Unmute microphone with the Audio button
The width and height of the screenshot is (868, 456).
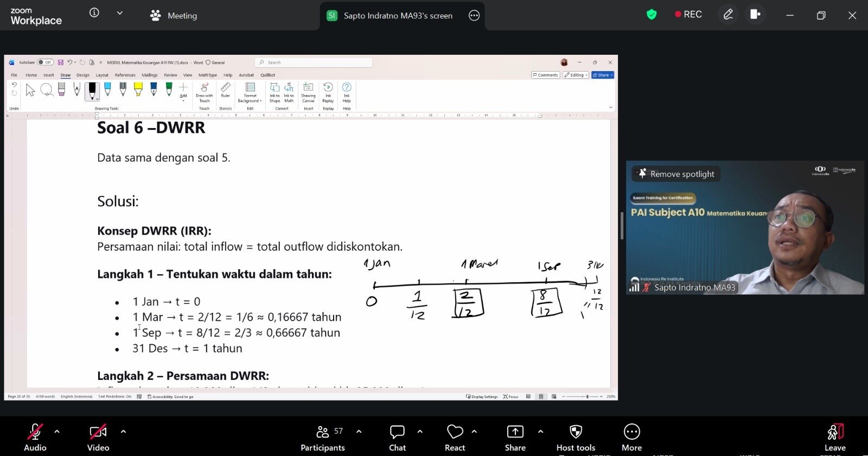35,437
